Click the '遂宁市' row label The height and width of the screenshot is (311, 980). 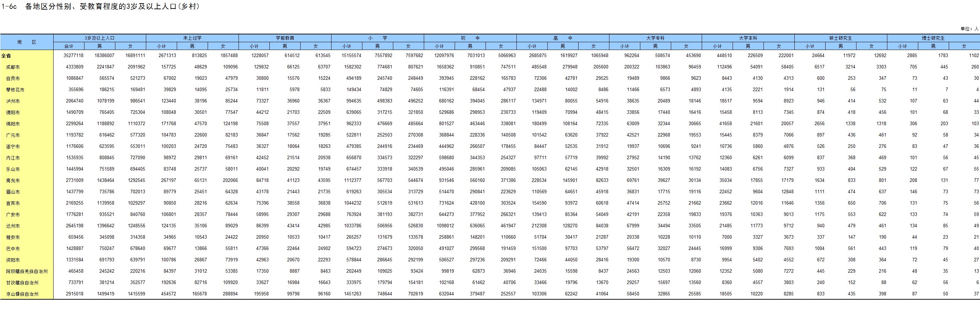pos(13,146)
